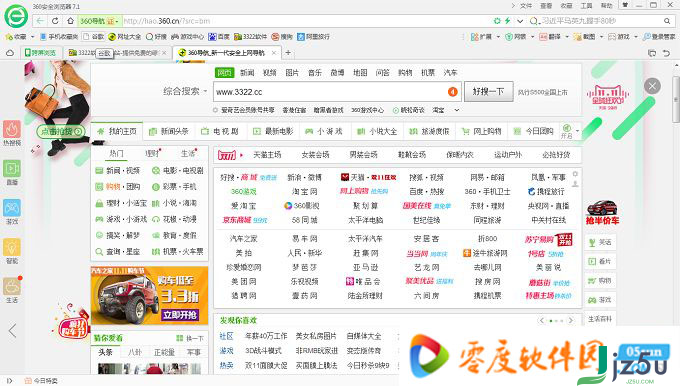Open the 淘宝网 link

[x=304, y=191]
